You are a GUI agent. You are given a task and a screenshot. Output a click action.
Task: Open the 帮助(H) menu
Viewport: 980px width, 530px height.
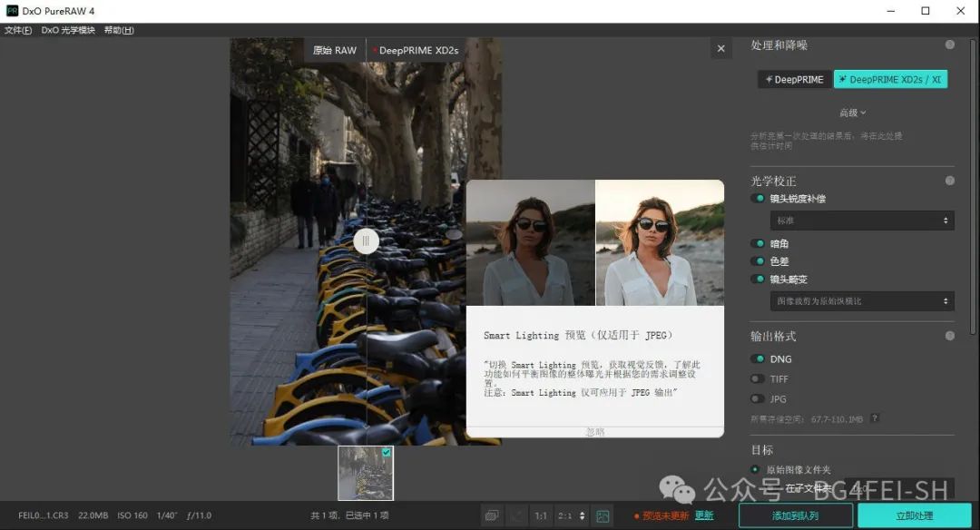pos(119,30)
